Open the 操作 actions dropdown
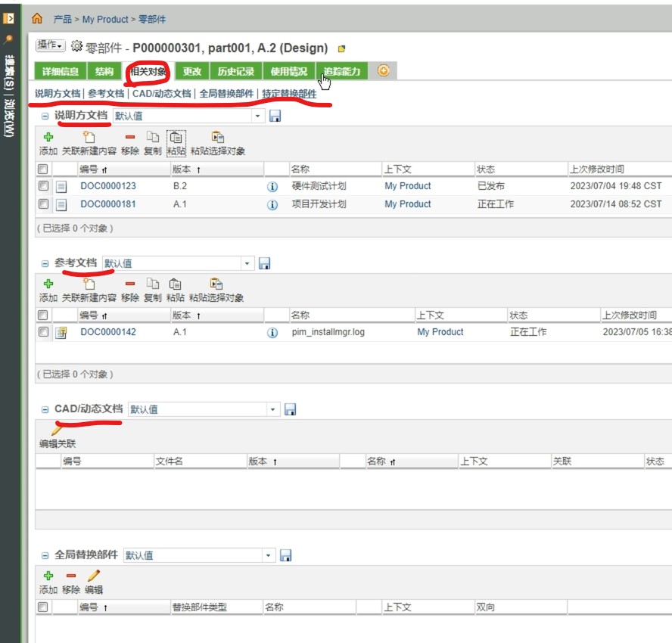Viewport: 672px width, 643px height. 51,45
